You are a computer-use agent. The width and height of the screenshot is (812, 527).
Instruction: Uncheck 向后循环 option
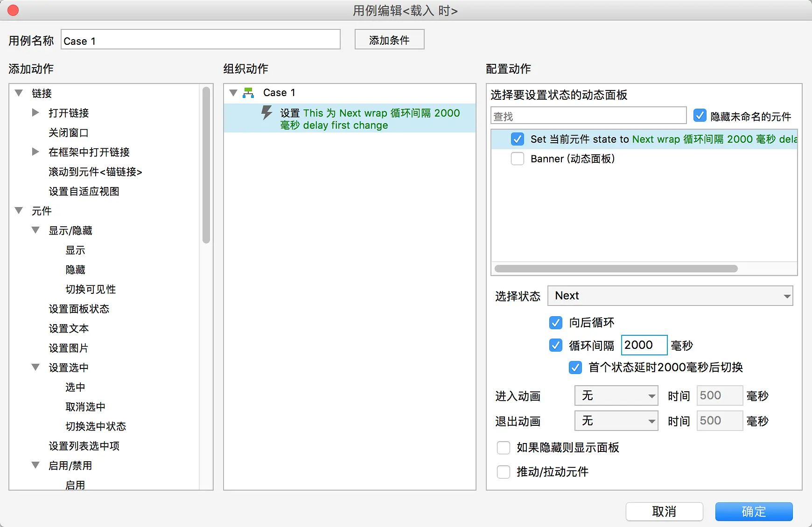pos(555,323)
